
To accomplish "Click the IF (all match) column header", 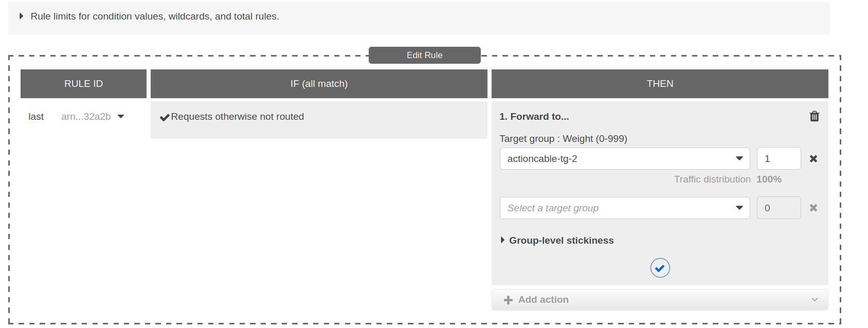I will point(319,84).
